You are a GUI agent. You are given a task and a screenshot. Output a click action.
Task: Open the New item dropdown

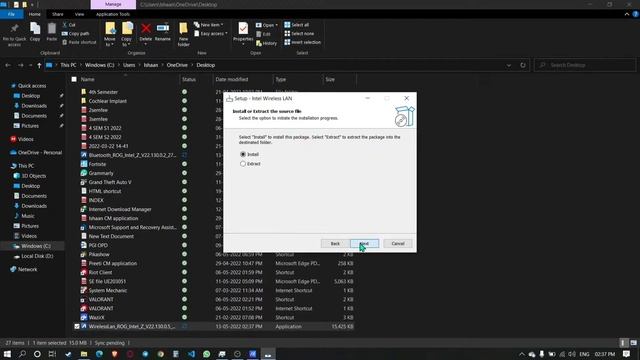click(209, 25)
